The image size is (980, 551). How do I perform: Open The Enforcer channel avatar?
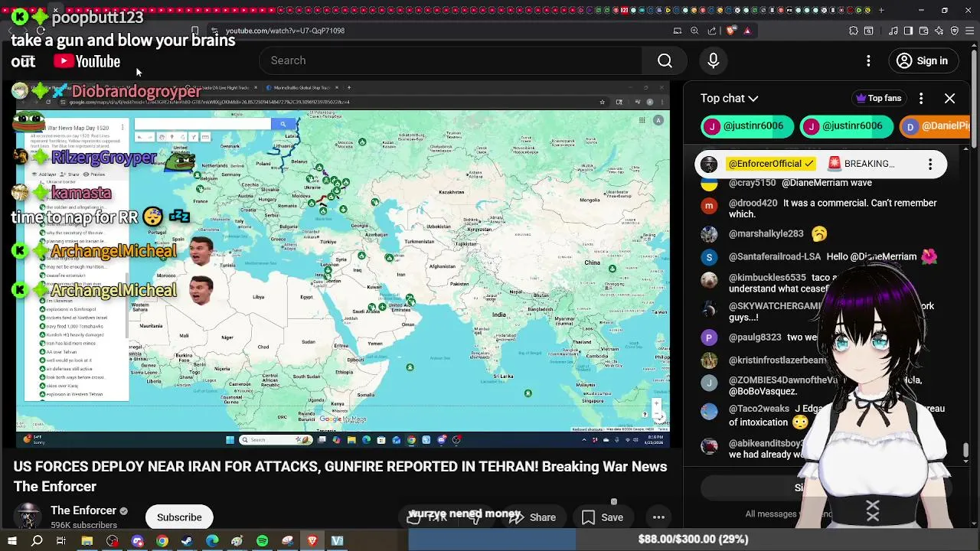pos(28,517)
